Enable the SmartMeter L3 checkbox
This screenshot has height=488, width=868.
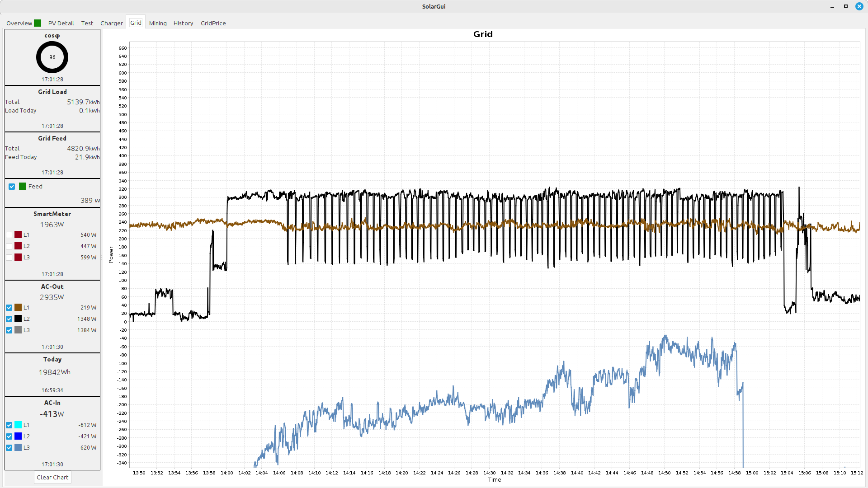point(9,258)
